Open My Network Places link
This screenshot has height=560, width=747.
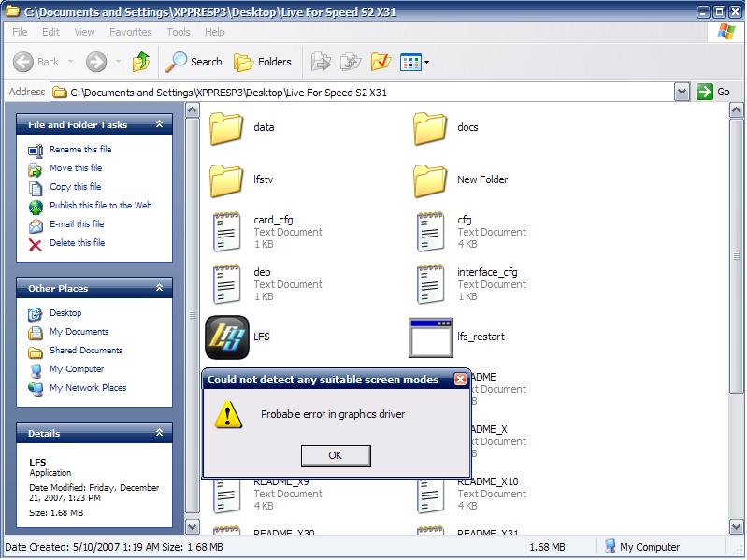point(88,388)
